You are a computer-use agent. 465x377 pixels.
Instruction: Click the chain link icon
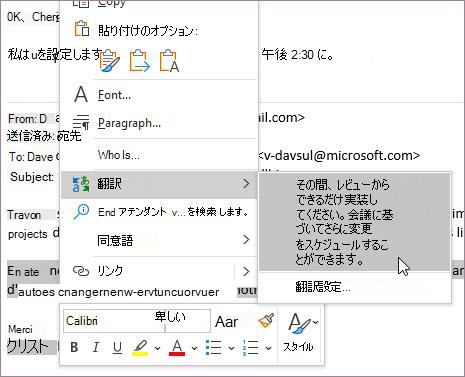click(x=81, y=271)
